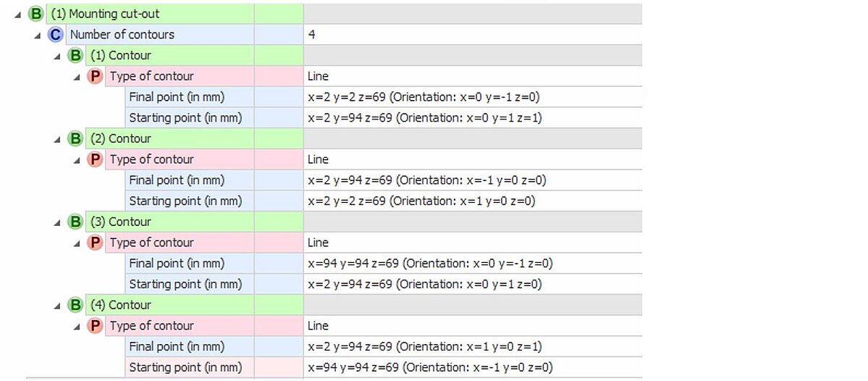The width and height of the screenshot is (868, 381).
Task: Click the green B icon of (1) Contour
Action: (x=75, y=56)
